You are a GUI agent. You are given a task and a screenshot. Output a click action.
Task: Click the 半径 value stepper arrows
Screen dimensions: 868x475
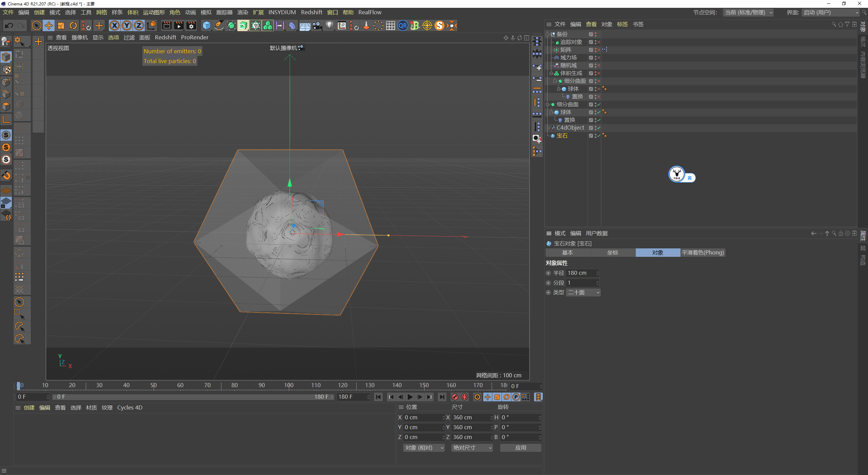point(597,273)
